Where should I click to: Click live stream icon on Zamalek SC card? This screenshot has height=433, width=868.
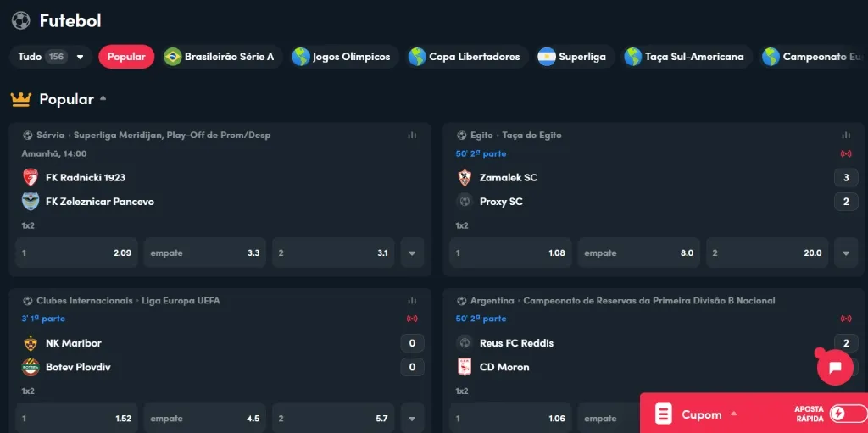point(846,153)
